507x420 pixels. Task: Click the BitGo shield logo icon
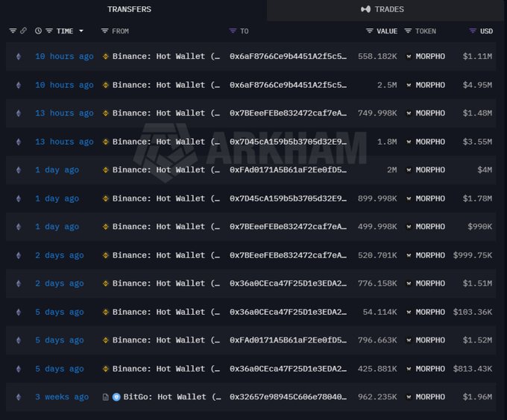[116, 397]
